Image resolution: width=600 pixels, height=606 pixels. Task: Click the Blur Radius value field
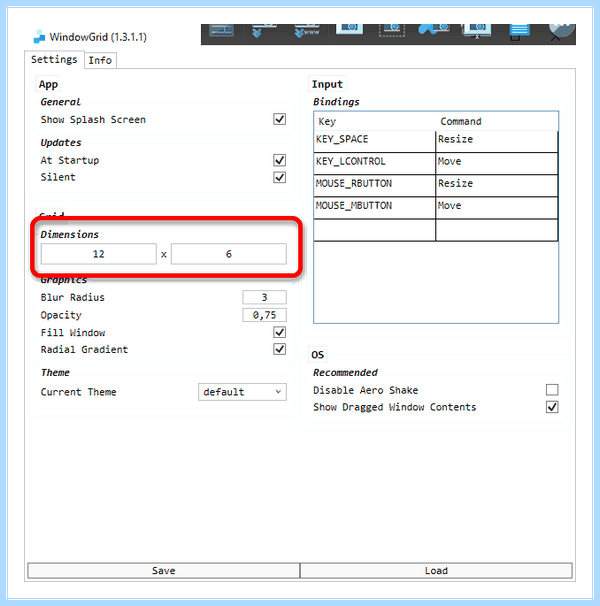(264, 297)
